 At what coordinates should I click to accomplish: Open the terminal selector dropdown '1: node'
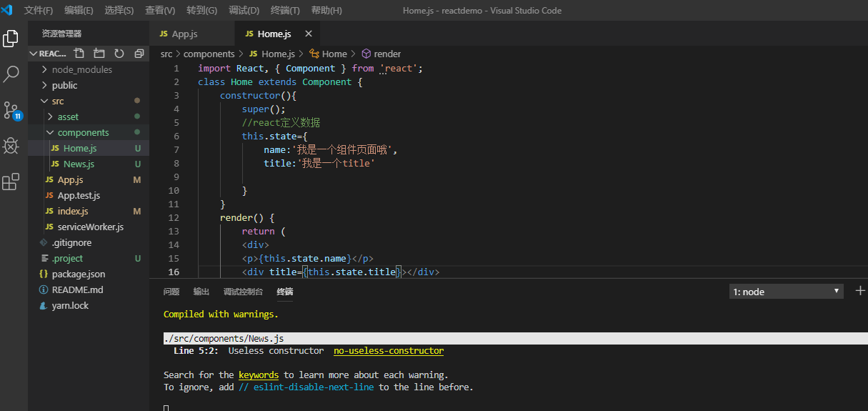click(786, 292)
